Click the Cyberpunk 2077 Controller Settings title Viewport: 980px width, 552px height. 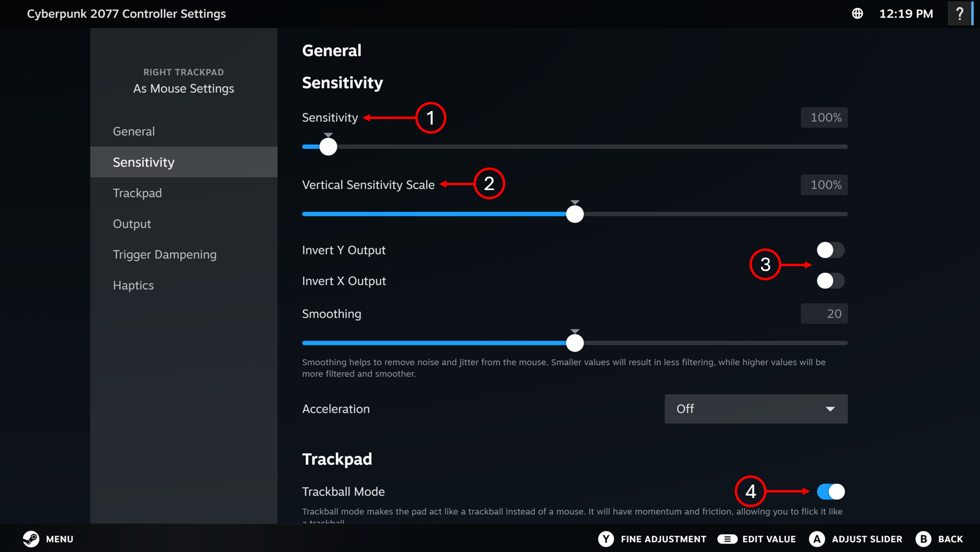tap(126, 13)
